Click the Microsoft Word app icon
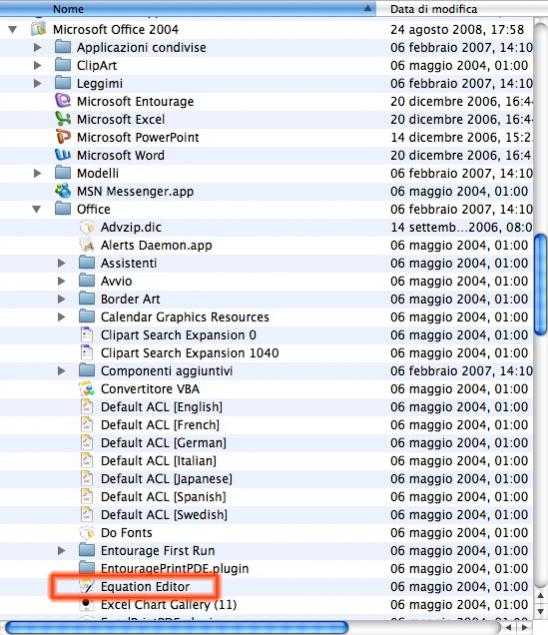The image size is (548, 635). (x=63, y=155)
